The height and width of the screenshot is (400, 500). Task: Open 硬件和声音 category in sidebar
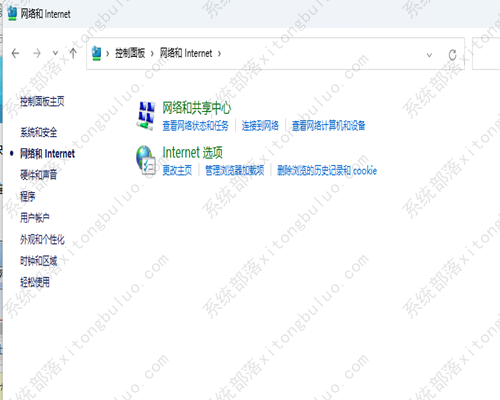click(x=38, y=175)
